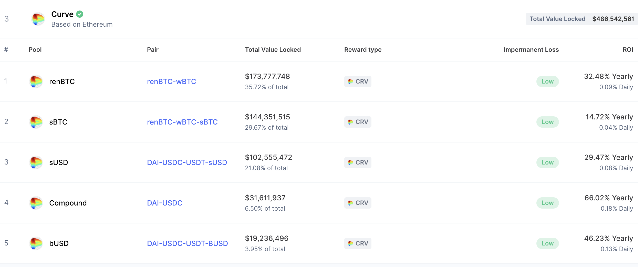The width and height of the screenshot is (644, 267).
Task: Click the 29.67% of total text
Action: point(267,128)
